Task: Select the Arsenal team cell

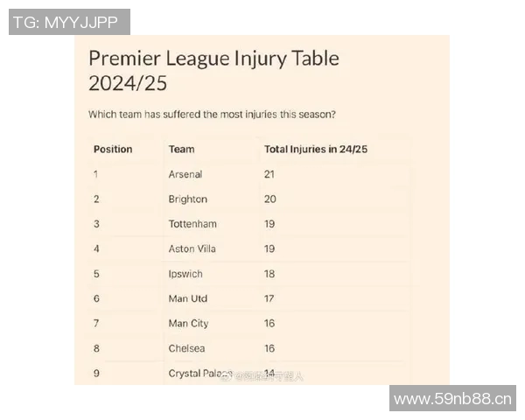Action: [185, 174]
